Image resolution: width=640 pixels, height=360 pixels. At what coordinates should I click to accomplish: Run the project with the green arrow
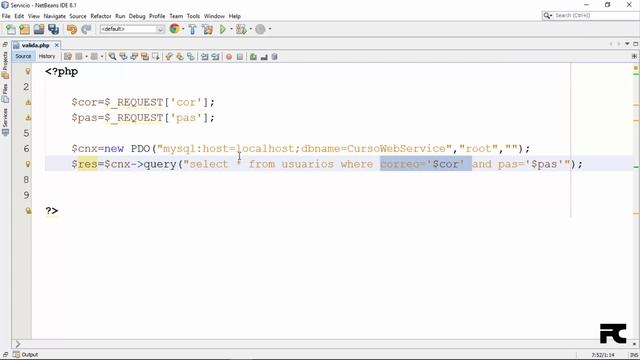[223, 29]
